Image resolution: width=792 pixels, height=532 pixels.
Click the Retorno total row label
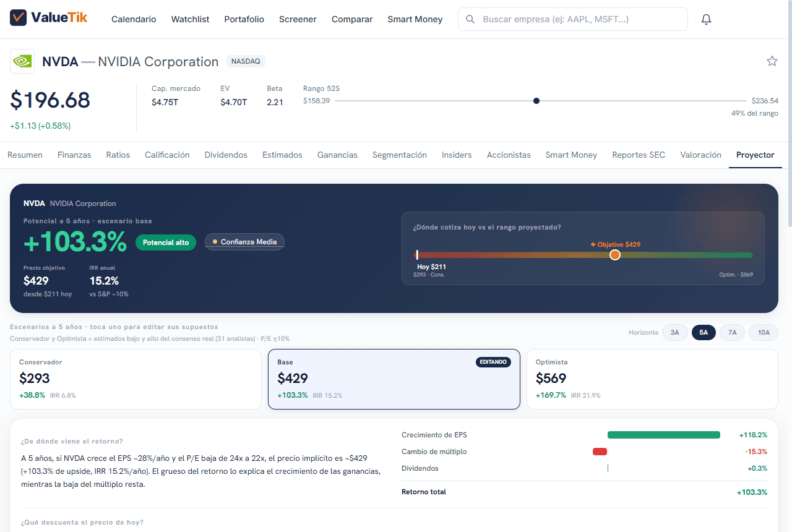pyautogui.click(x=424, y=492)
